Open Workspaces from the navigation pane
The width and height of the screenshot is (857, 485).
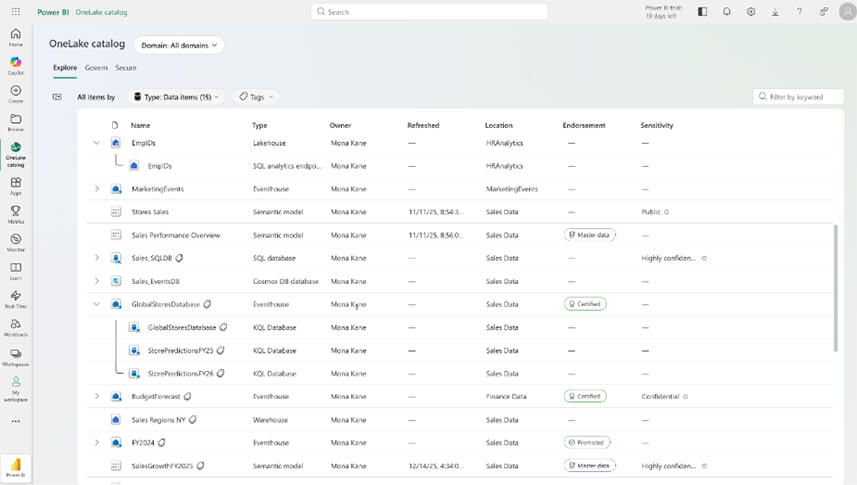click(15, 357)
